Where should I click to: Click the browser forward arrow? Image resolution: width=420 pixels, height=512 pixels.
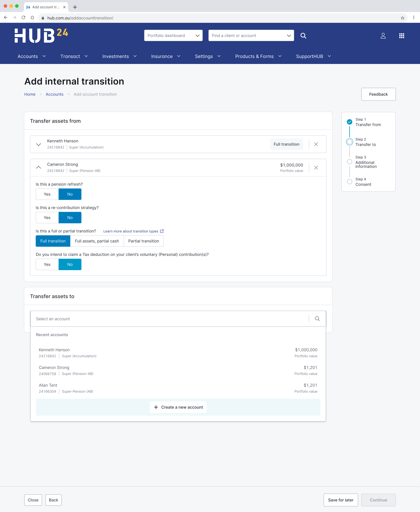tap(15, 18)
